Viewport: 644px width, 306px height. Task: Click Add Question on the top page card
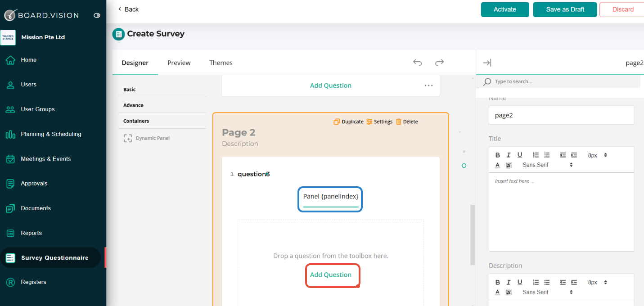[x=331, y=85]
